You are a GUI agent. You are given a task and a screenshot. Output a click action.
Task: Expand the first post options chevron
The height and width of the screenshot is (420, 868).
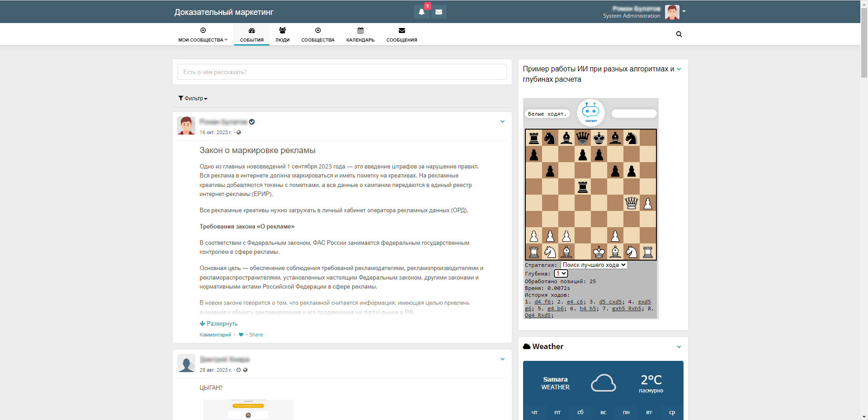[x=502, y=121]
